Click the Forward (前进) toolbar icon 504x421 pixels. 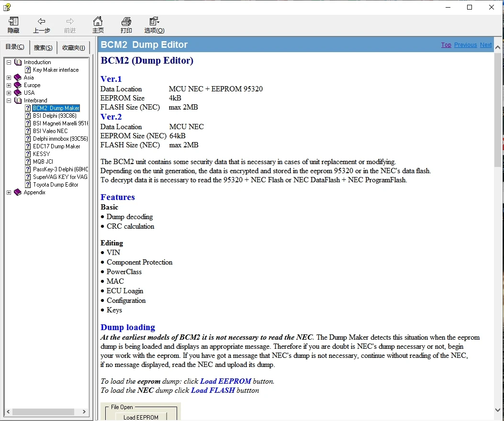(70, 22)
